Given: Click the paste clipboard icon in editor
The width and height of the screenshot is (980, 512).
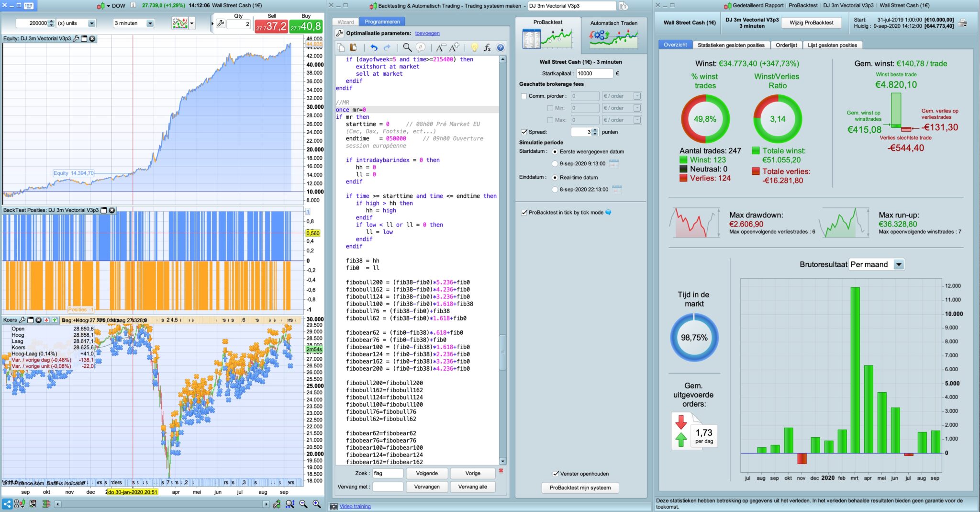Looking at the screenshot, I should [x=353, y=47].
